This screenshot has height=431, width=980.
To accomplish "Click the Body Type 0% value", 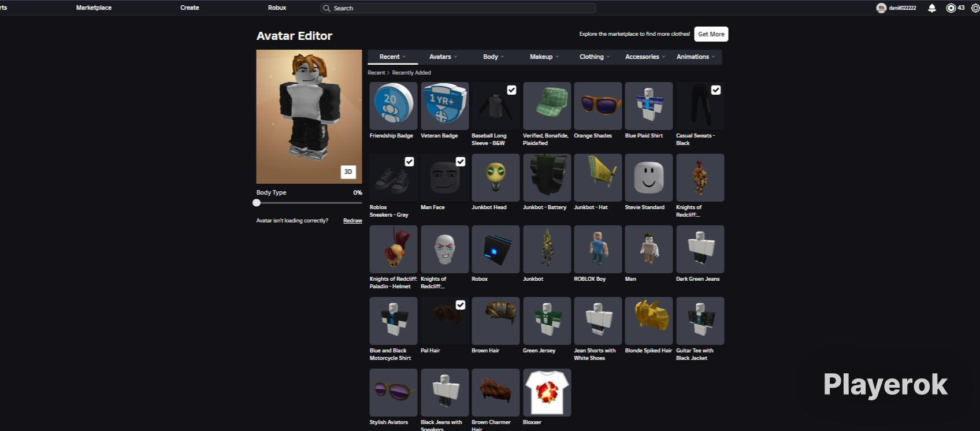I will click(x=358, y=193).
